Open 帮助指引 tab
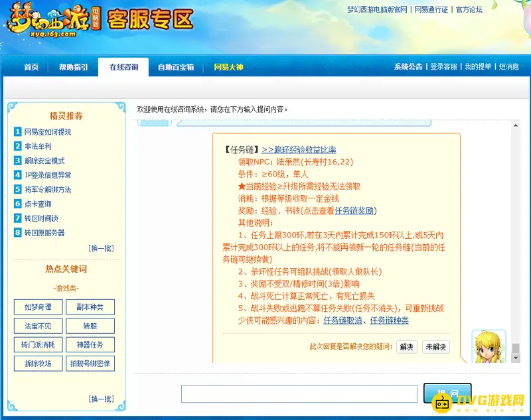 (73, 67)
